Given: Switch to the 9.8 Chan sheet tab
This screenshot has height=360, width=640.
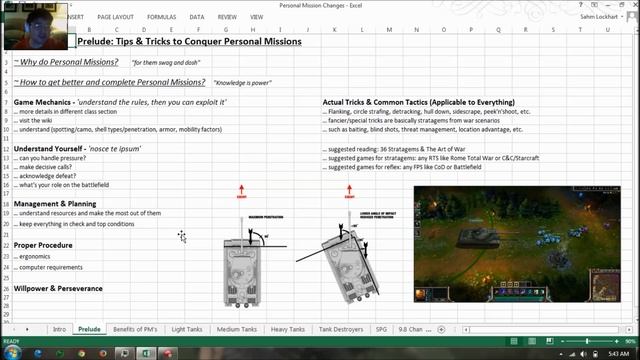Looking at the screenshot, I should pyautogui.click(x=410, y=329).
